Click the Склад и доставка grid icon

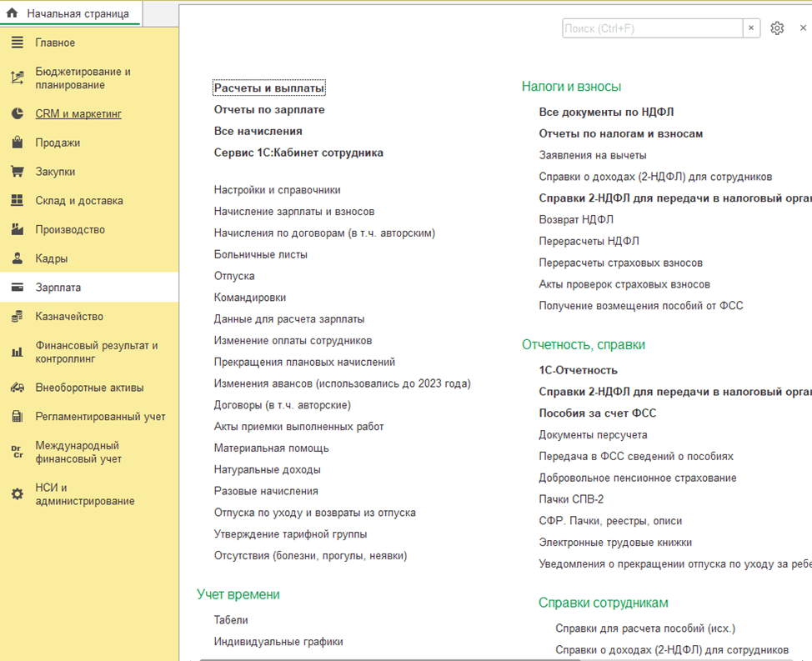click(x=17, y=201)
